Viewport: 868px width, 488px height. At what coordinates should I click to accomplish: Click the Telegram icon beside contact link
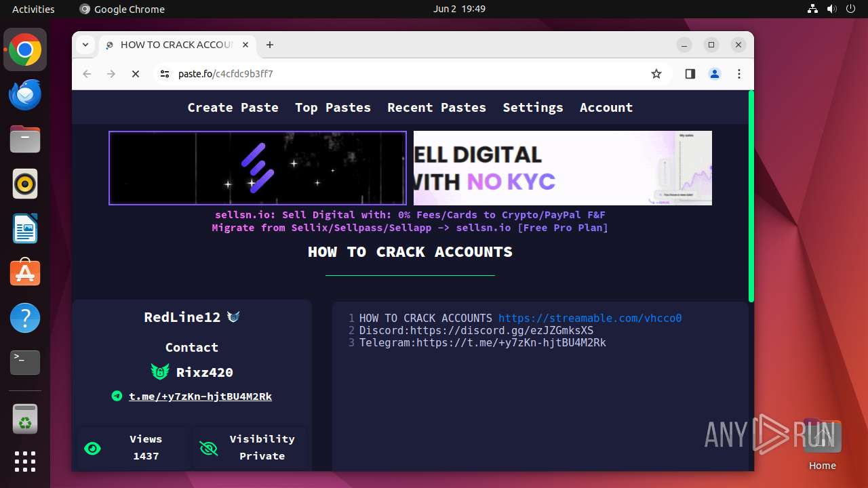(x=117, y=396)
